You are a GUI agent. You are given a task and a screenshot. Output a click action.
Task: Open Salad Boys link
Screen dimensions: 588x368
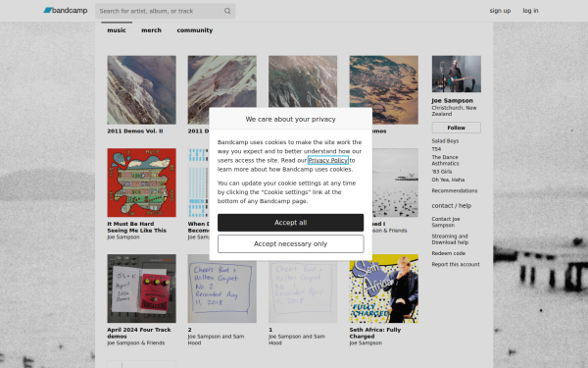click(445, 140)
